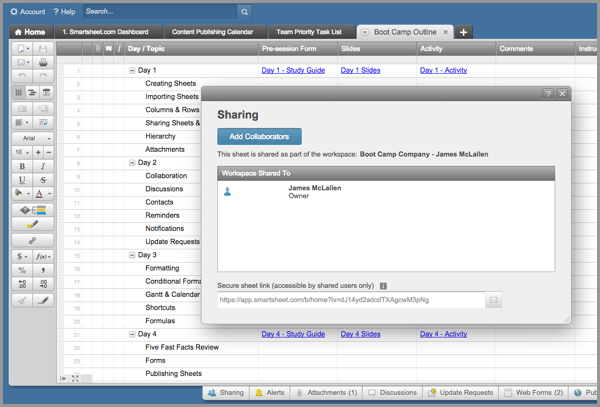Screen dimensions: 600x407
Task: Collapse the Day 2 section
Action: pos(132,162)
